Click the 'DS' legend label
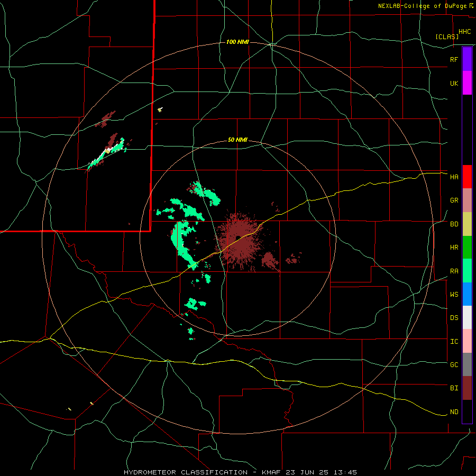 click(454, 318)
